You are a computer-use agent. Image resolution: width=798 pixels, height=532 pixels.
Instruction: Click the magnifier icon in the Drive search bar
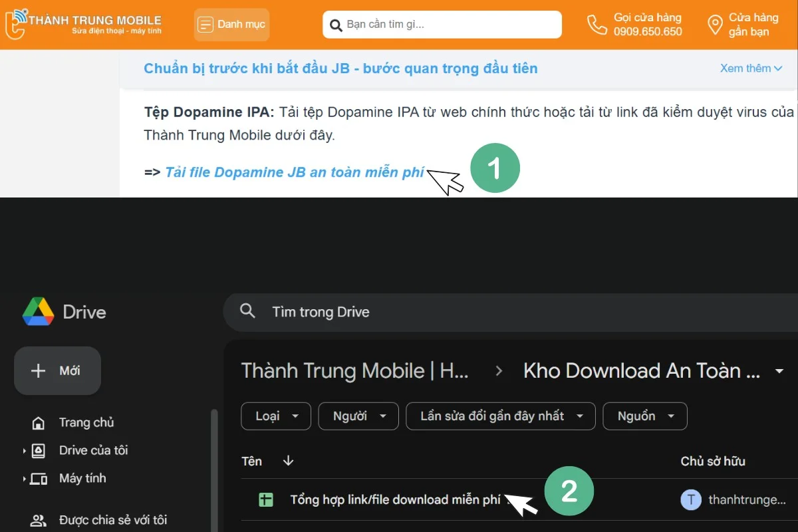point(247,312)
